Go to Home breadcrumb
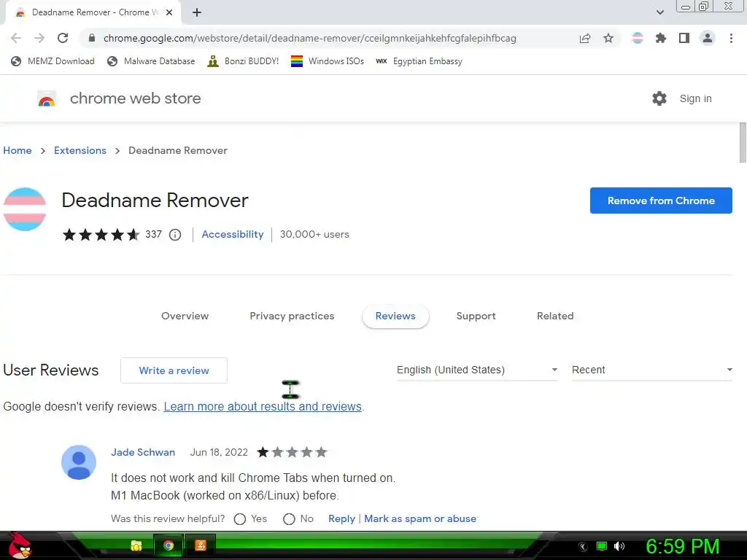The width and height of the screenshot is (747, 560). click(18, 150)
